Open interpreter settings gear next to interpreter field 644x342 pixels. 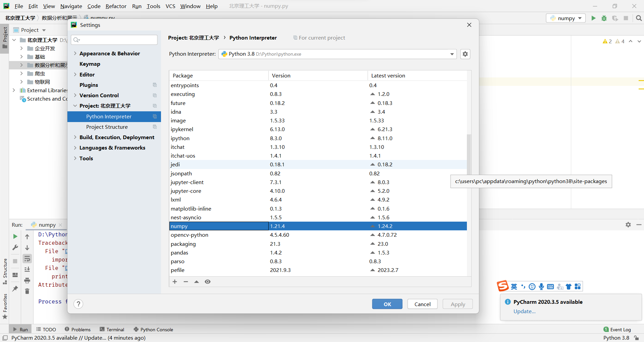(x=465, y=54)
